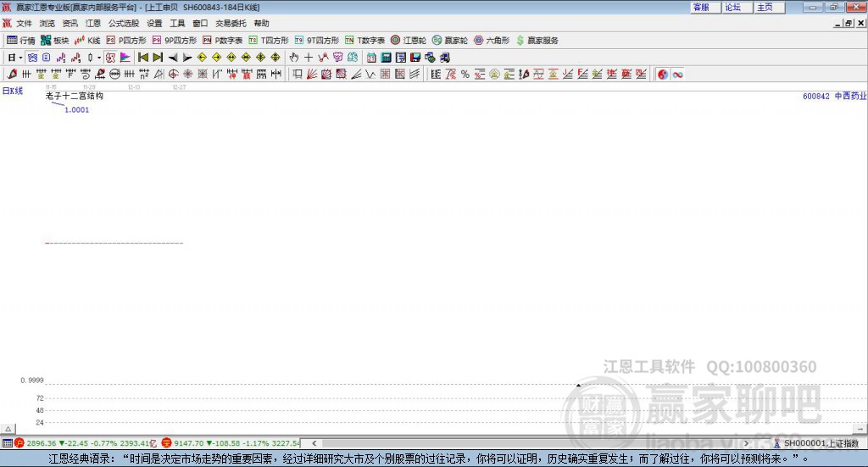Click the horizontal scrollbar left arrow
868x467 pixels.
tap(314, 443)
